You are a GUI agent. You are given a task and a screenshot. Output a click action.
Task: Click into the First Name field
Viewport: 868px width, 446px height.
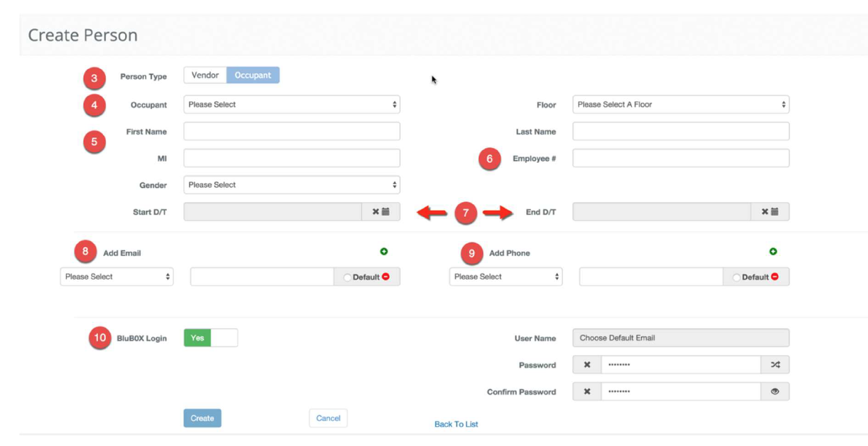coord(291,132)
